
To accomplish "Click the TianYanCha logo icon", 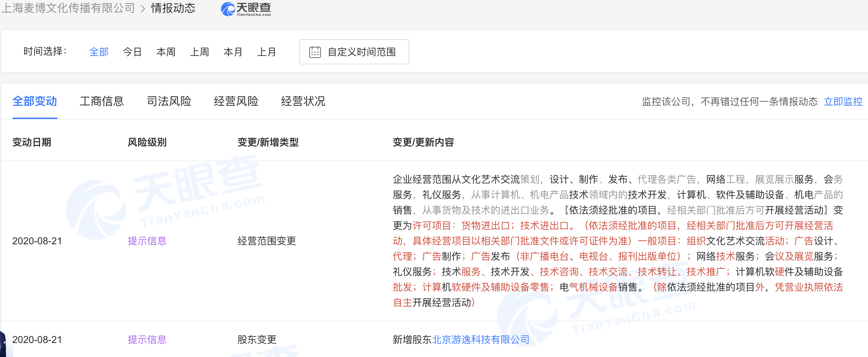I will point(246,9).
